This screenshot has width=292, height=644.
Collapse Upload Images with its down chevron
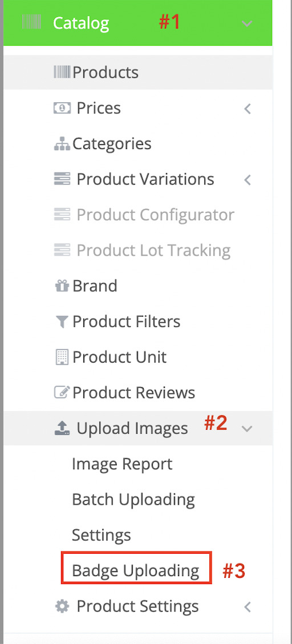click(x=247, y=429)
